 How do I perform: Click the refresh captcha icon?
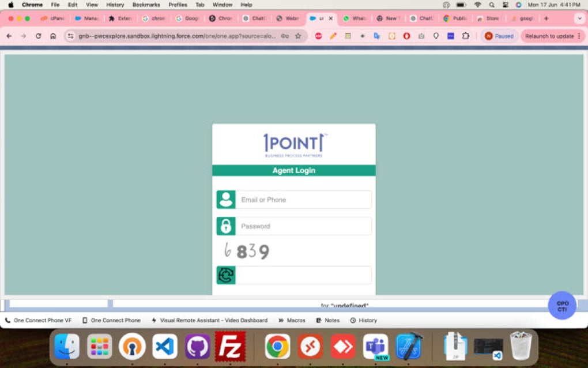(x=226, y=275)
